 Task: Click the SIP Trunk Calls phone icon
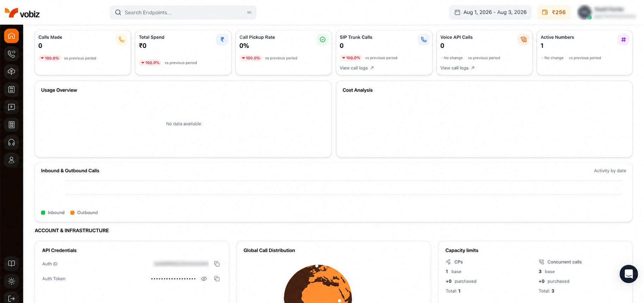pyautogui.click(x=424, y=40)
